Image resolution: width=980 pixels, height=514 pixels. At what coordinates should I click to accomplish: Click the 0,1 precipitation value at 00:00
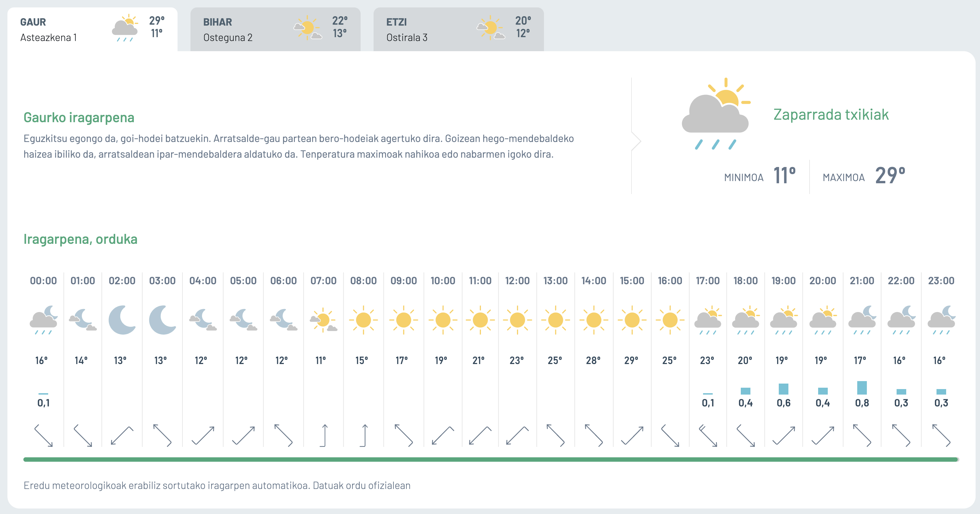[x=43, y=403]
